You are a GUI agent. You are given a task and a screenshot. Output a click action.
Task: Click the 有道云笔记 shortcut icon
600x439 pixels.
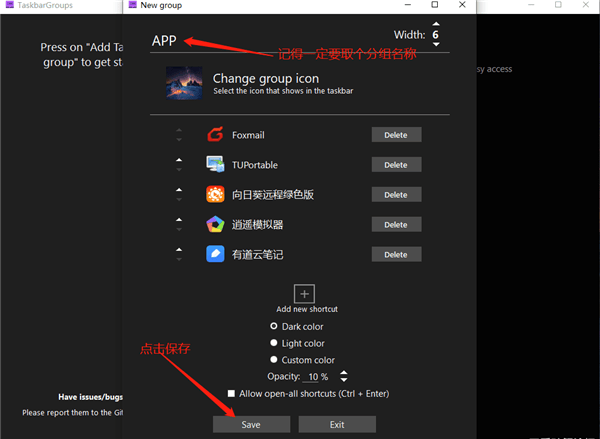215,255
